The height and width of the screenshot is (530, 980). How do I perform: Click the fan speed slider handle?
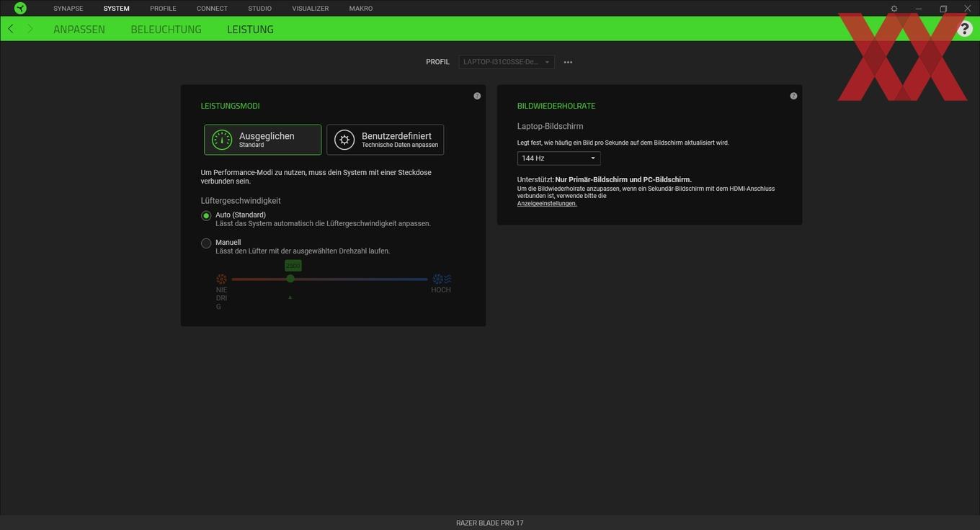click(290, 279)
